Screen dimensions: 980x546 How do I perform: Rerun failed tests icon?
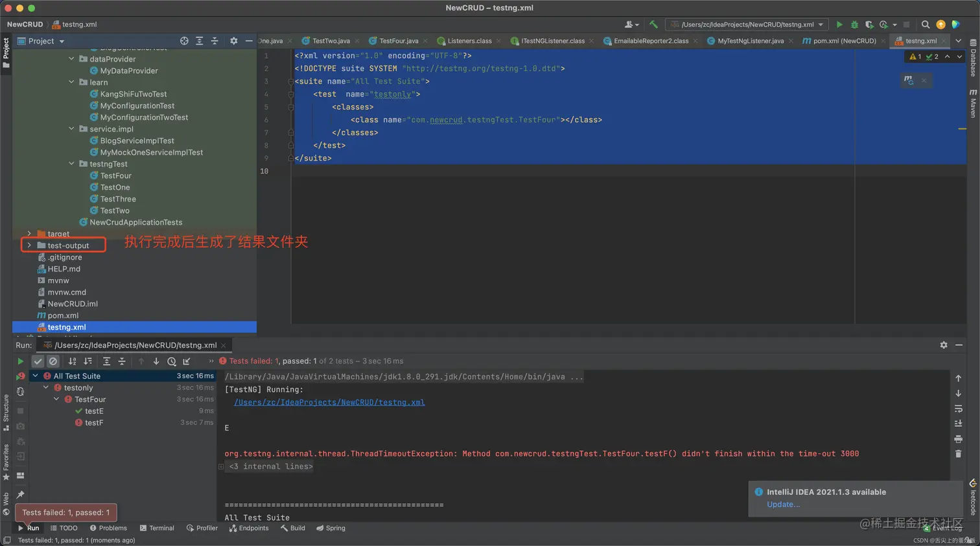pyautogui.click(x=20, y=376)
